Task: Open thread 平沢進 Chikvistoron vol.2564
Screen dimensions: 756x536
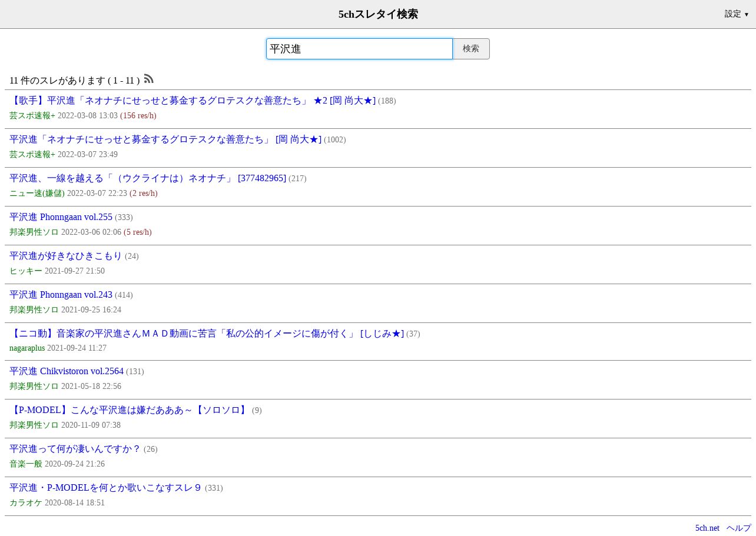Action: tap(67, 371)
